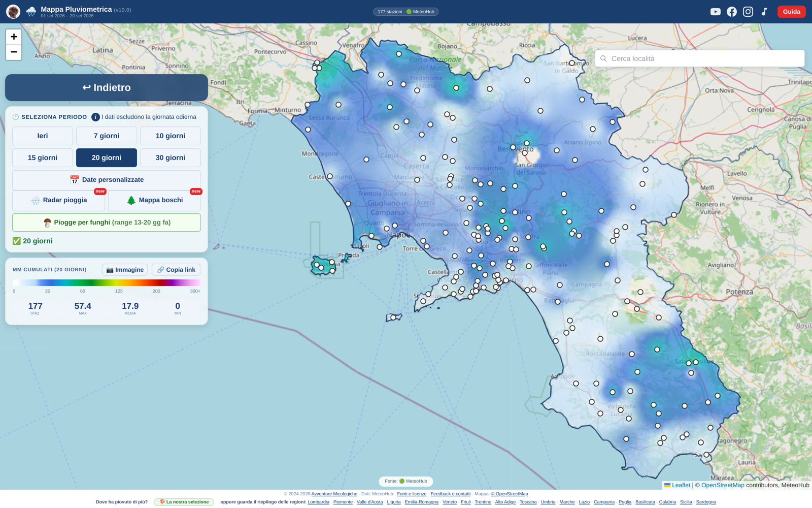The image size is (812, 508).
Task: Open Feedback e contatti link
Action: pos(451,494)
